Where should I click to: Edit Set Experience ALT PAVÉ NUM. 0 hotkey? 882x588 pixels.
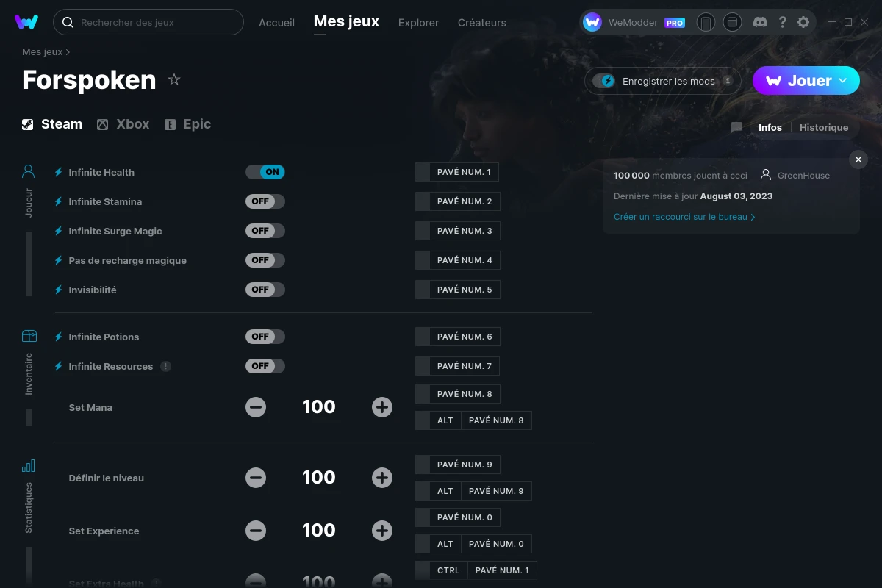click(x=473, y=544)
